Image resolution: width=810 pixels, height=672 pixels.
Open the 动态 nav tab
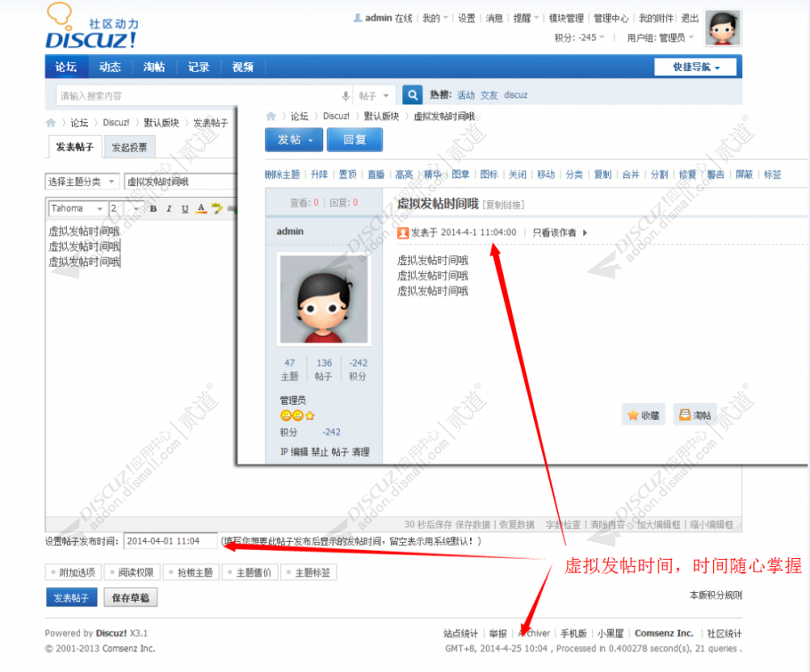110,67
